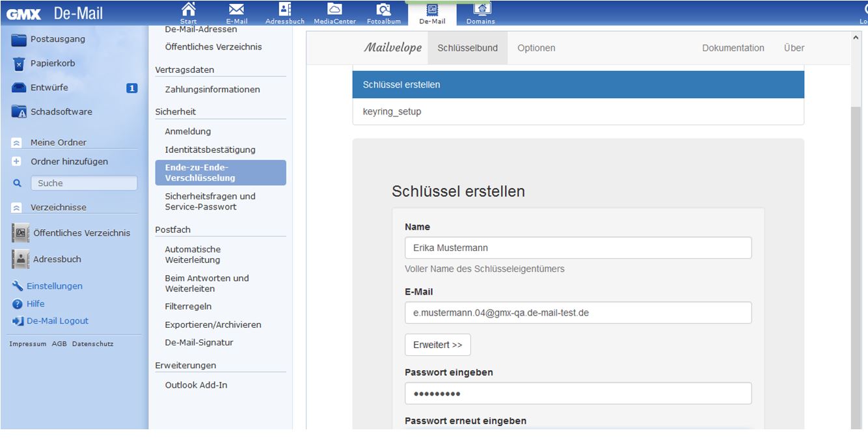Viewport: 868px width, 441px height.
Task: Open Anmeldung security settings
Action: tap(188, 131)
